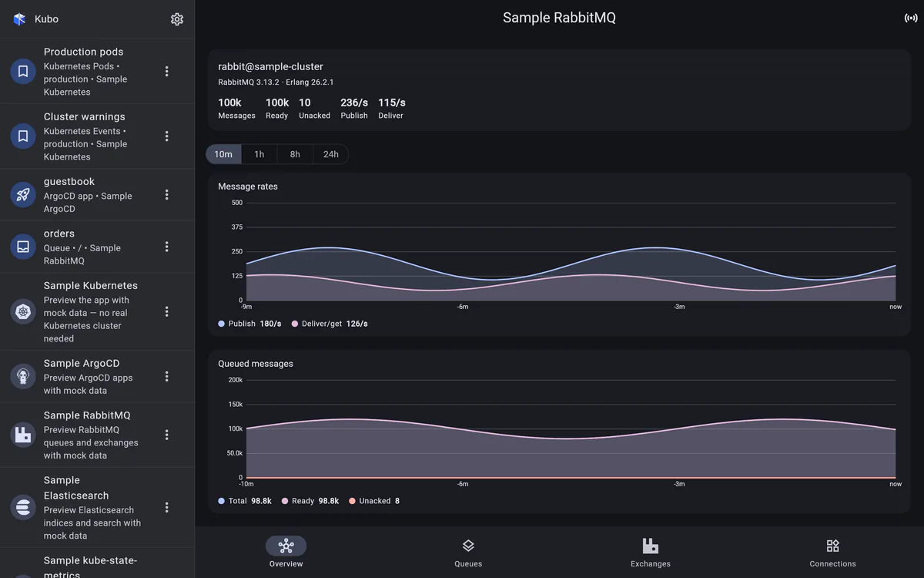Screen dimensions: 924x578
Task: Click the Overview hub icon
Action: (286, 546)
